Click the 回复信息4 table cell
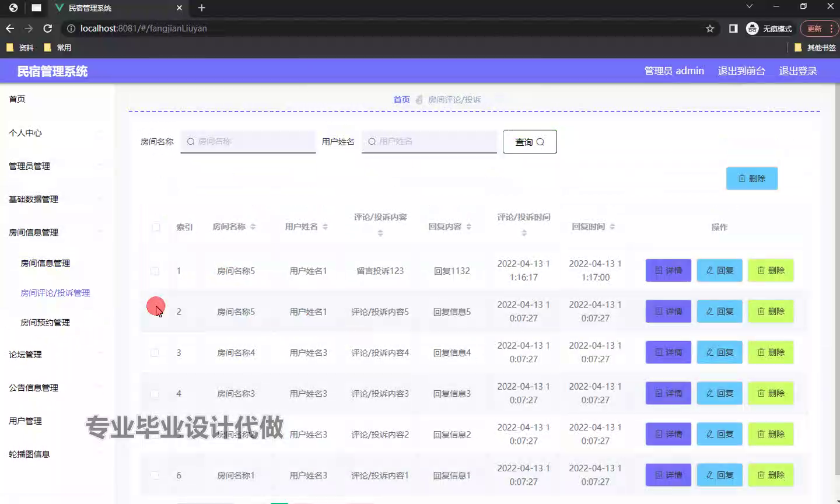This screenshot has height=504, width=840. tap(452, 352)
